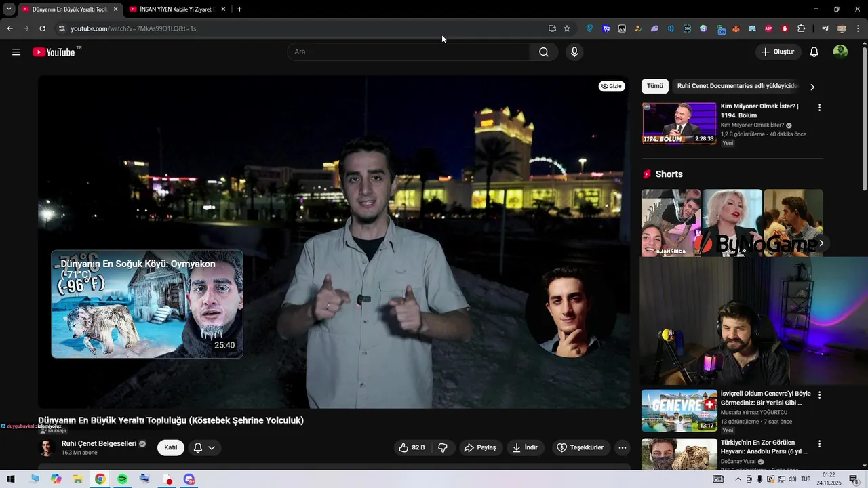The width and height of the screenshot is (868, 488).
Task: Open Ruhi Çenet channel avatar
Action: coord(47,447)
